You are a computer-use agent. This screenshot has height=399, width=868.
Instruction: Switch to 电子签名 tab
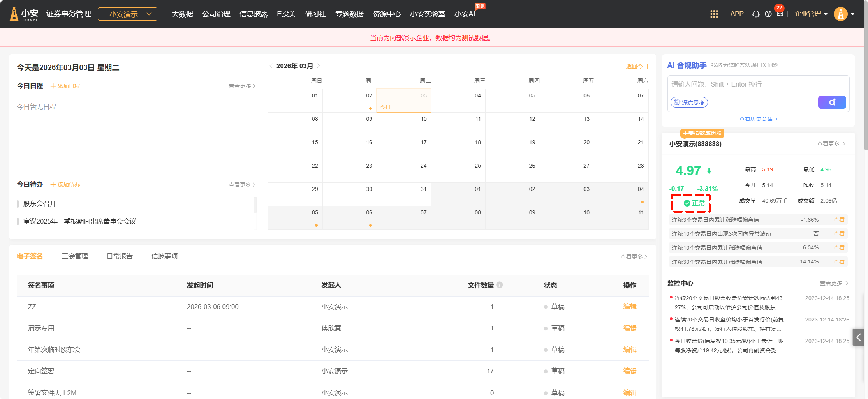pos(30,256)
